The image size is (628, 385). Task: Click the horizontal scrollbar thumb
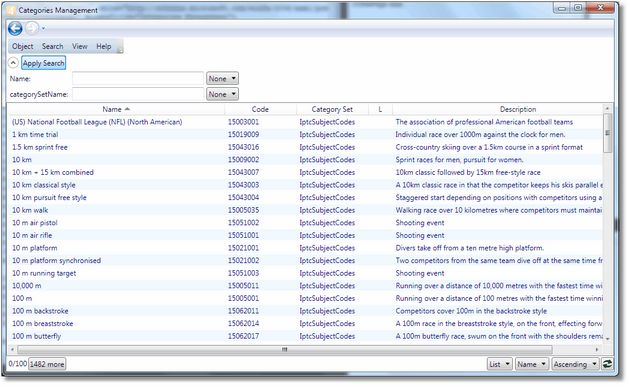(x=284, y=349)
